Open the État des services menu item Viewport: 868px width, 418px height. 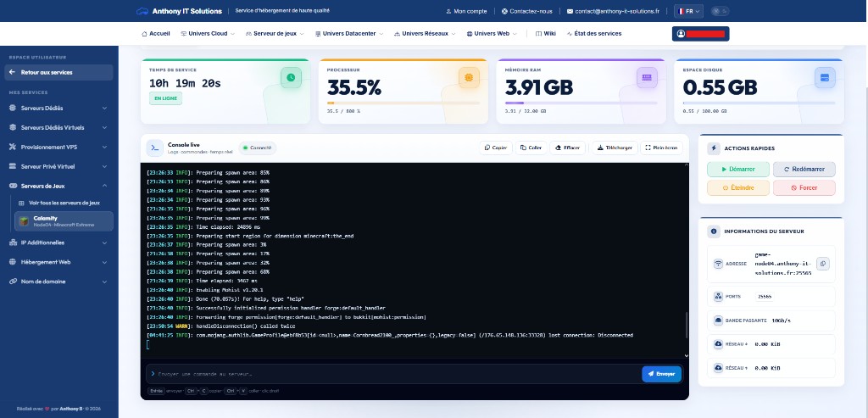(x=594, y=34)
